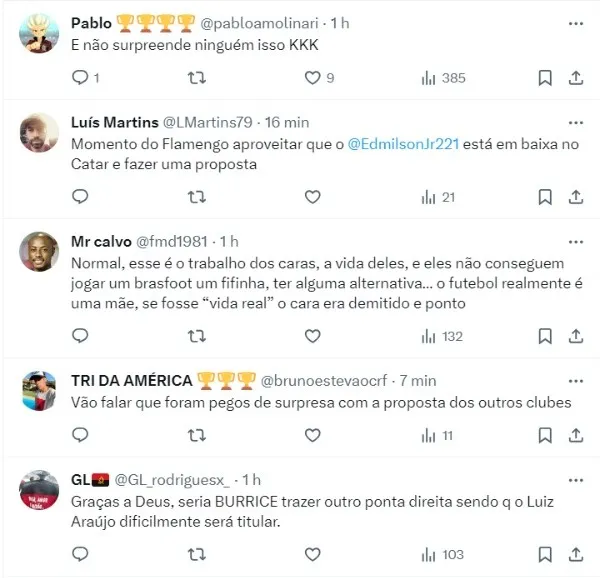Open Luís Martins' profile name
Image resolution: width=600 pixels, height=578 pixels.
coord(114,122)
